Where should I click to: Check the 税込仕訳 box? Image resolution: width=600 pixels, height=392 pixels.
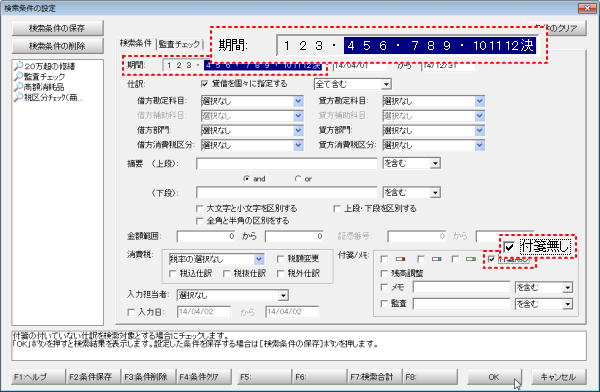pos(173,274)
